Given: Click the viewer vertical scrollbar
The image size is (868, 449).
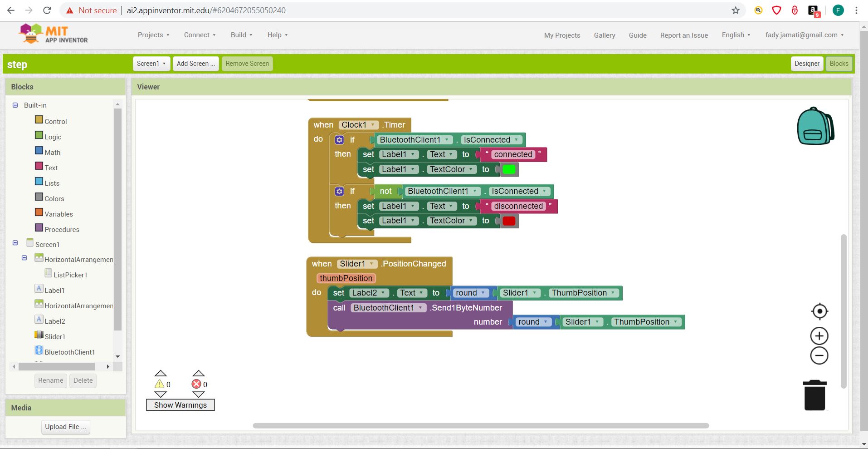Looking at the screenshot, I should 844,311.
